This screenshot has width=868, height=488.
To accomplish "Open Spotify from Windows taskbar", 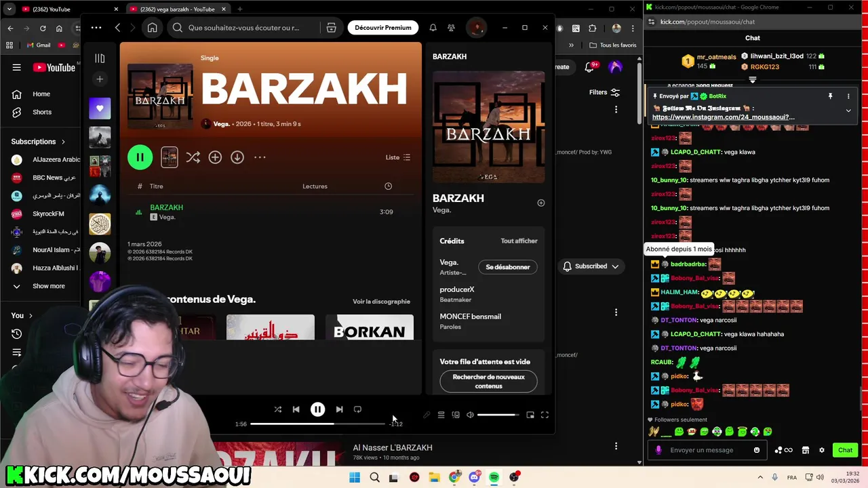I will 494,477.
